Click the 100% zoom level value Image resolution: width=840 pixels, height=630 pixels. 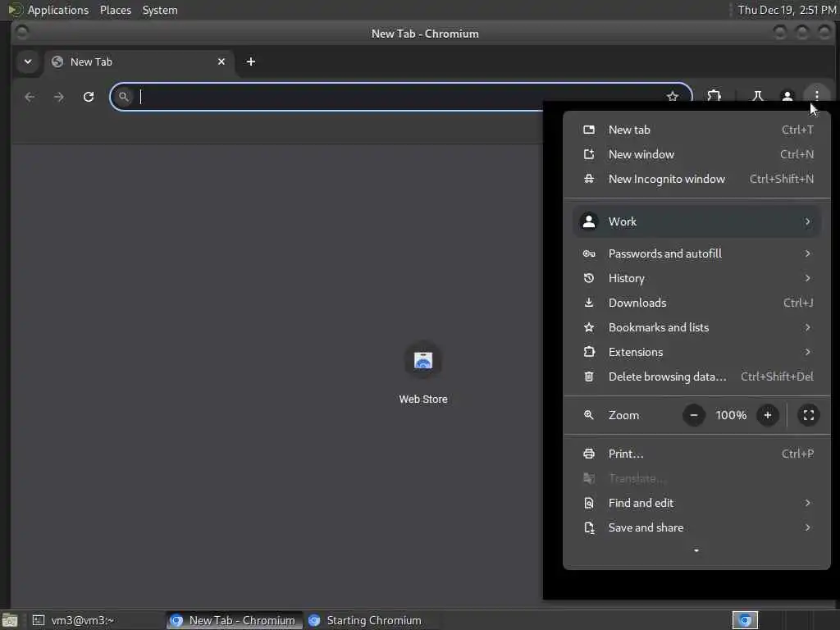(731, 415)
